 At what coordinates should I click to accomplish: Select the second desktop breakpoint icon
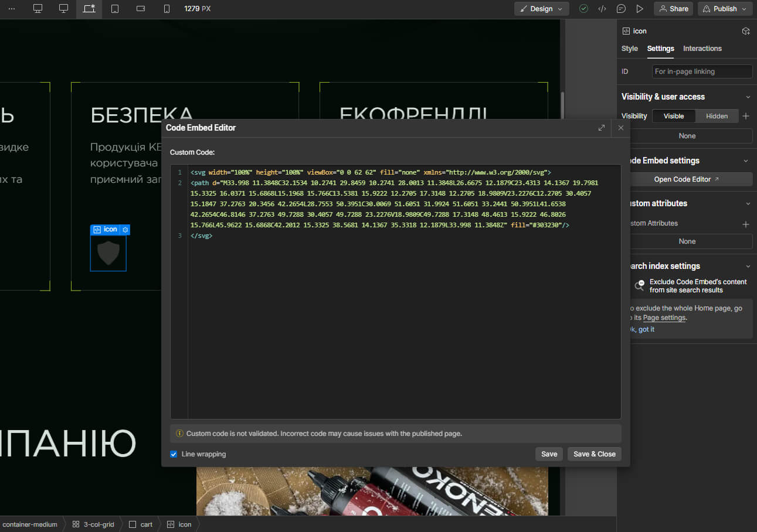tap(63, 9)
